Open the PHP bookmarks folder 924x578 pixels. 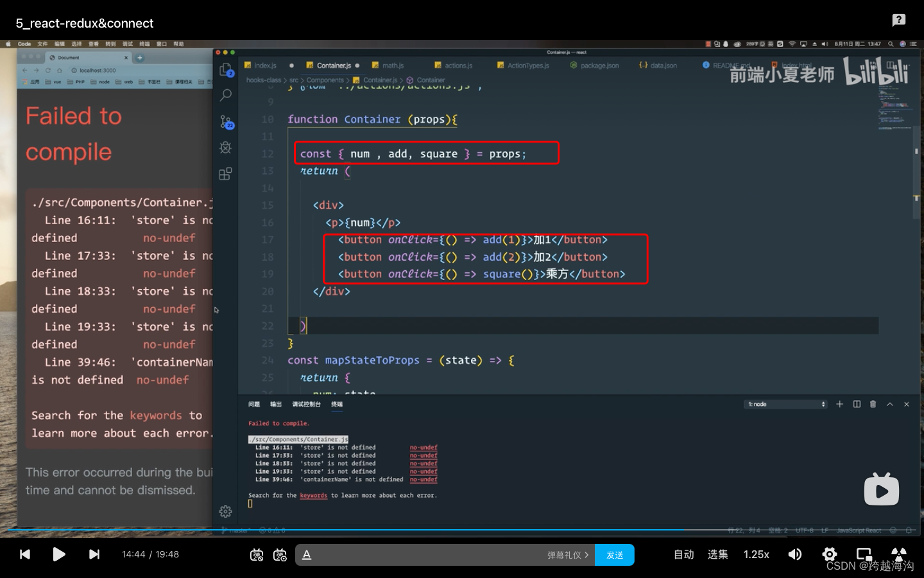point(76,82)
